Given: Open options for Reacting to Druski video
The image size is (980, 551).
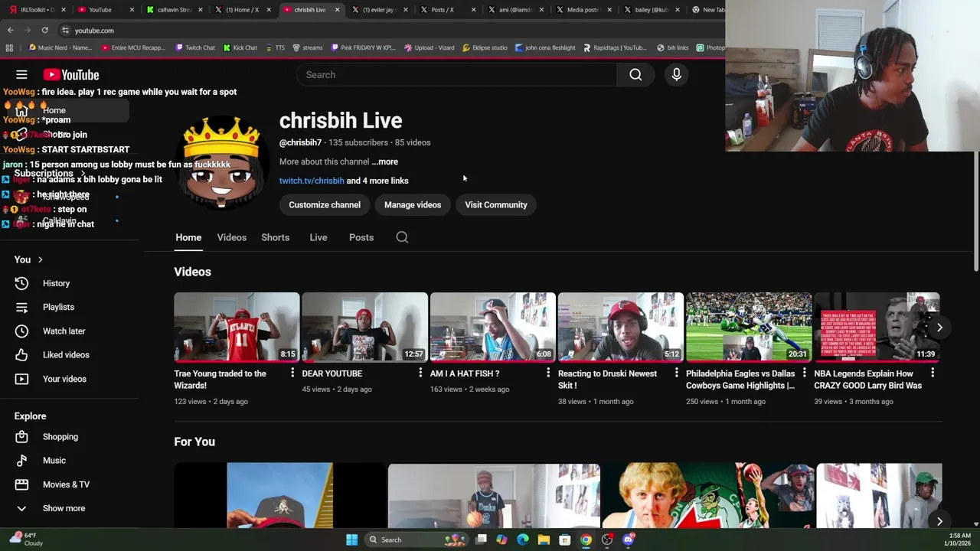Looking at the screenshot, I should pos(676,373).
